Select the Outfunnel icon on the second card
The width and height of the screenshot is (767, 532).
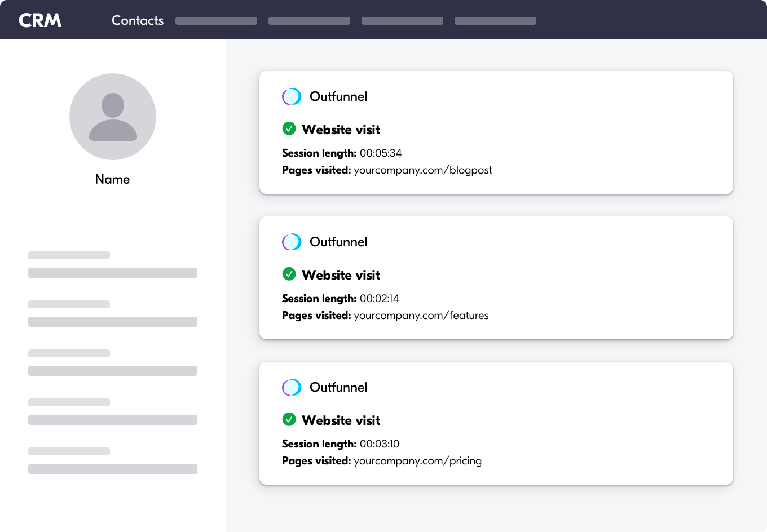292,242
